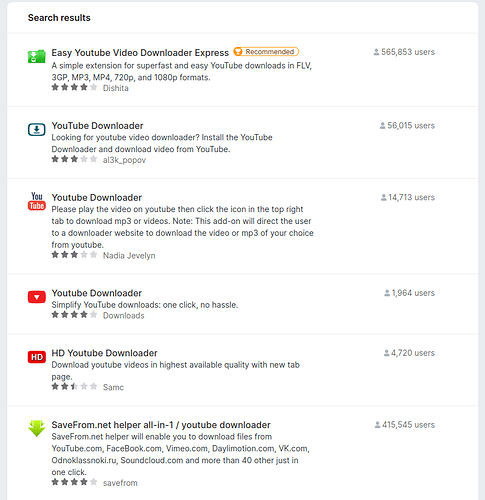
Task: Click author name Dishita
Action: click(x=116, y=88)
